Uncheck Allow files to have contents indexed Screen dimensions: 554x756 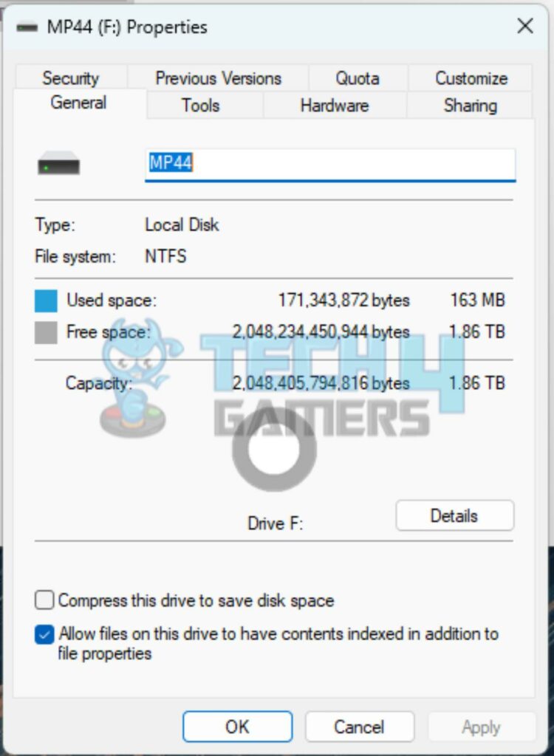pyautogui.click(x=44, y=634)
